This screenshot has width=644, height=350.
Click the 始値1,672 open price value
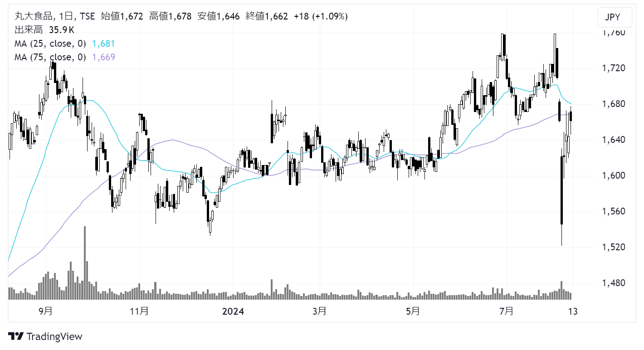coord(122,16)
